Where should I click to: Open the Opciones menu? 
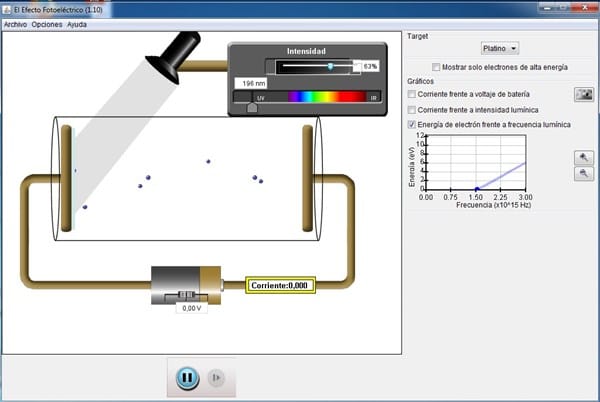click(x=46, y=23)
